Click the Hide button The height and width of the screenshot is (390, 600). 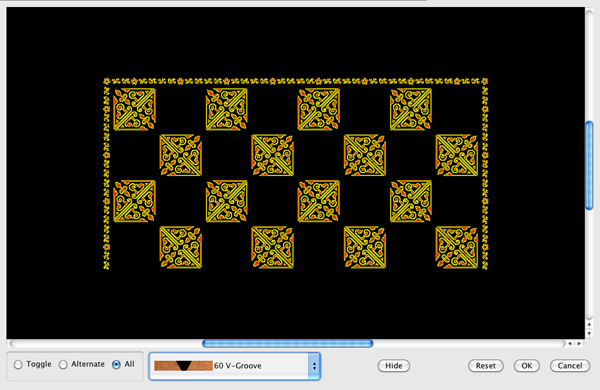click(x=393, y=366)
